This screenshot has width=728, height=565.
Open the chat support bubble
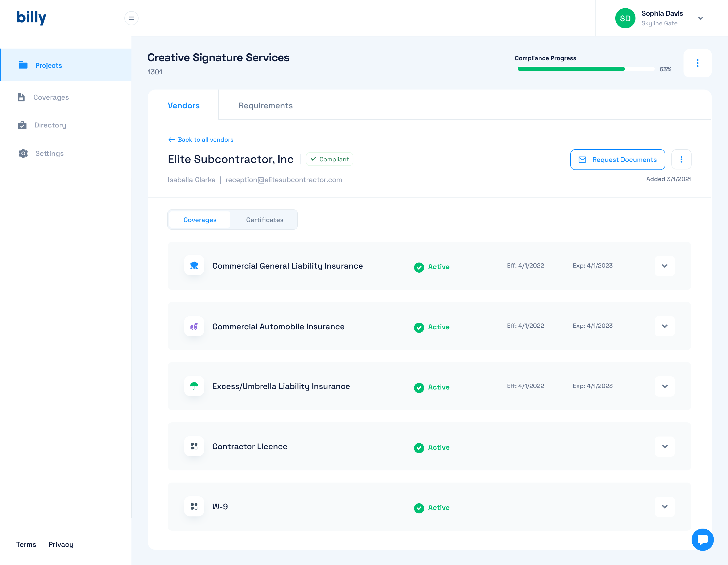[x=702, y=539]
